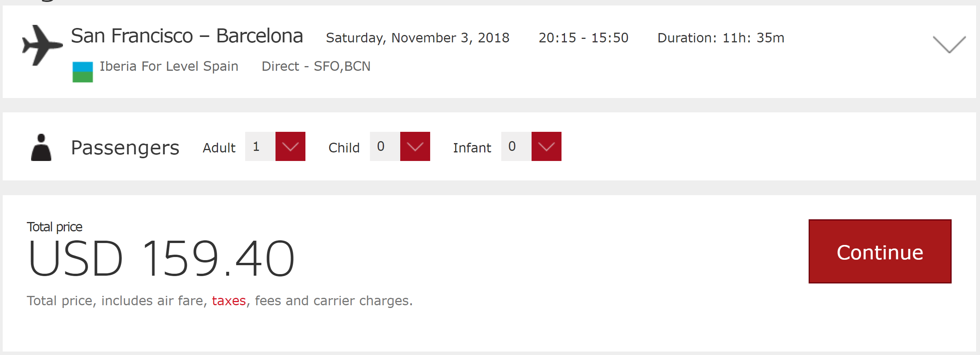
Task: Click the San Francisco – Barcelona heading
Action: (187, 36)
